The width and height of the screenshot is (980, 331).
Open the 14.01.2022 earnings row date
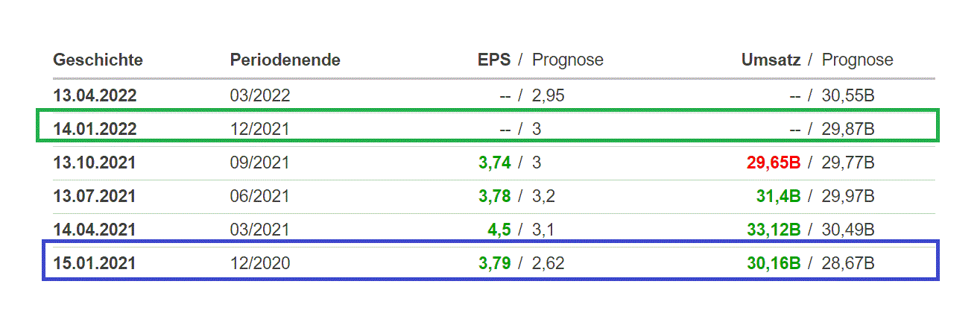tap(95, 130)
